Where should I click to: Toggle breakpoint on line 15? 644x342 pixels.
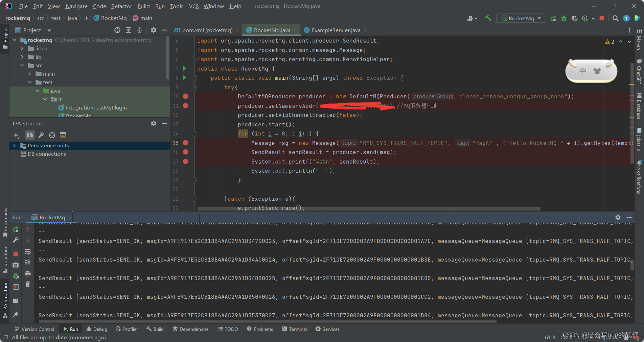point(186,143)
